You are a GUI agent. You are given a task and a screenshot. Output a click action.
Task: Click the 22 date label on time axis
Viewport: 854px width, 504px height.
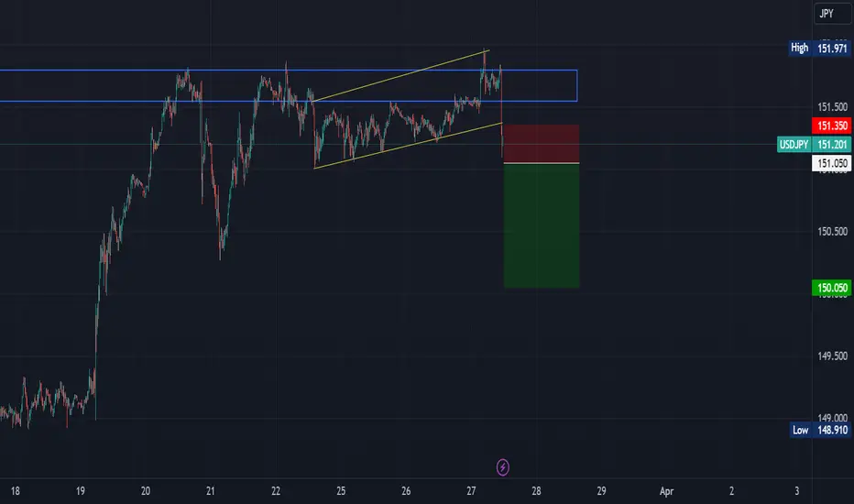point(276,491)
